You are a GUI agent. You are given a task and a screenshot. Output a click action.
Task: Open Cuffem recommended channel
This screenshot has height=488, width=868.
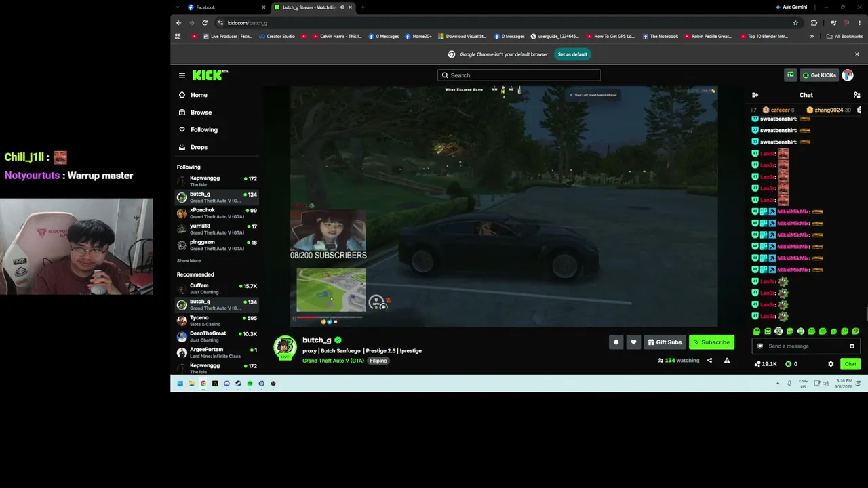click(x=217, y=289)
